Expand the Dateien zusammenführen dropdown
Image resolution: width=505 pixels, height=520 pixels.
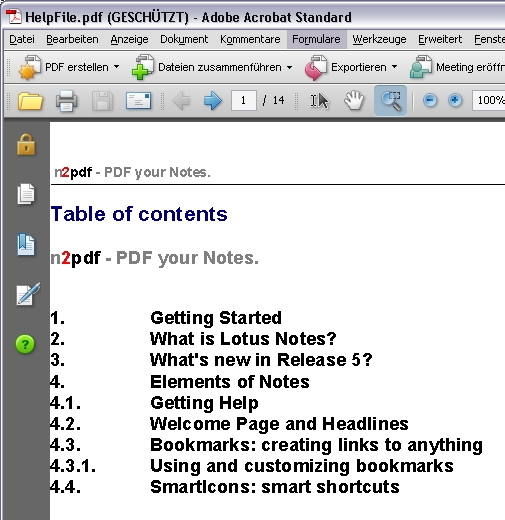point(289,67)
